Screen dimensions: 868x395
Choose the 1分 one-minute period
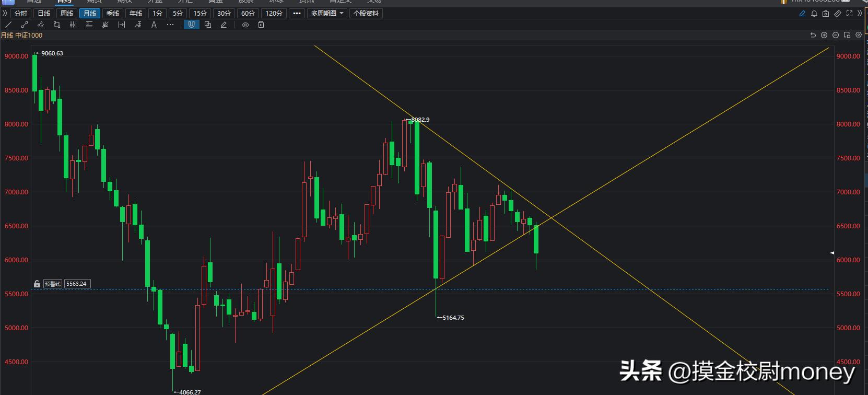click(157, 13)
